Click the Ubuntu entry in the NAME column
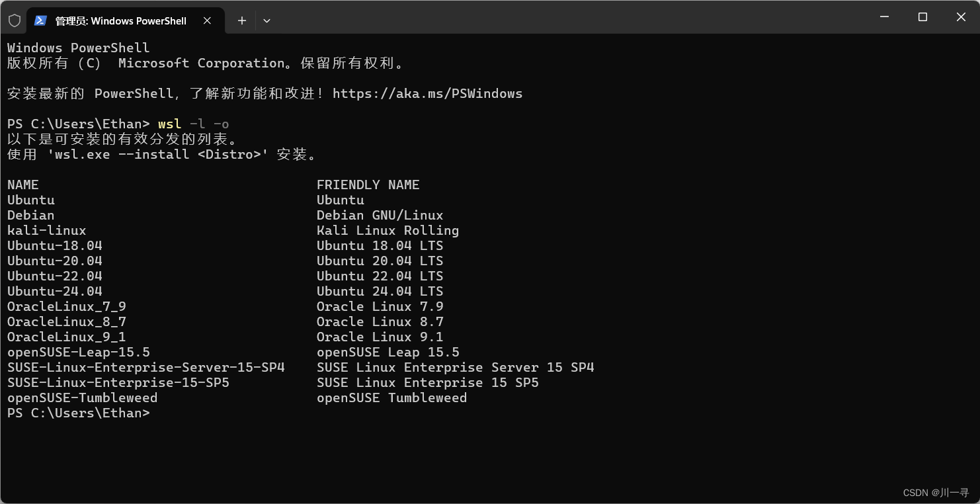 30,200
